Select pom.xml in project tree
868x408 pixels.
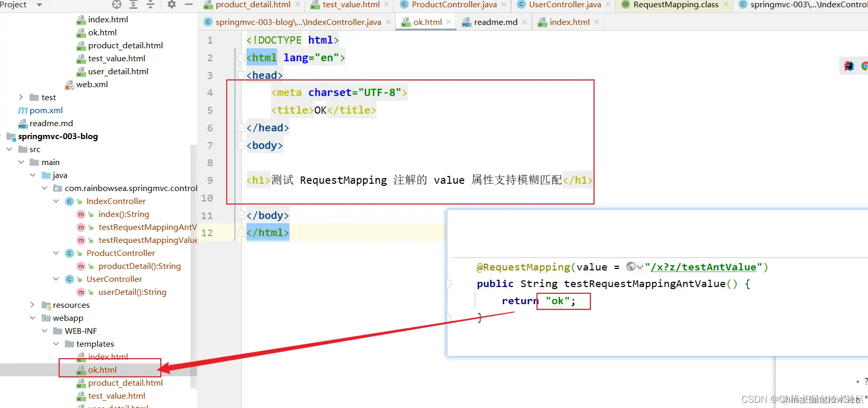(46, 111)
